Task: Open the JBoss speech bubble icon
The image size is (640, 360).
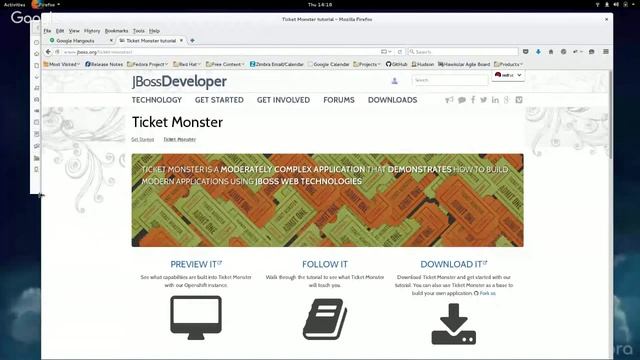Action: point(462,100)
